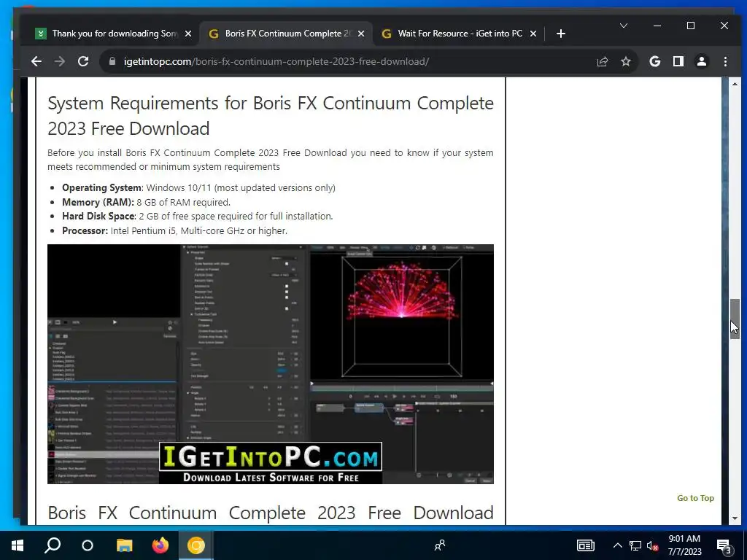Open File Explorer from the taskbar
The height and width of the screenshot is (560, 747).
[x=124, y=545]
